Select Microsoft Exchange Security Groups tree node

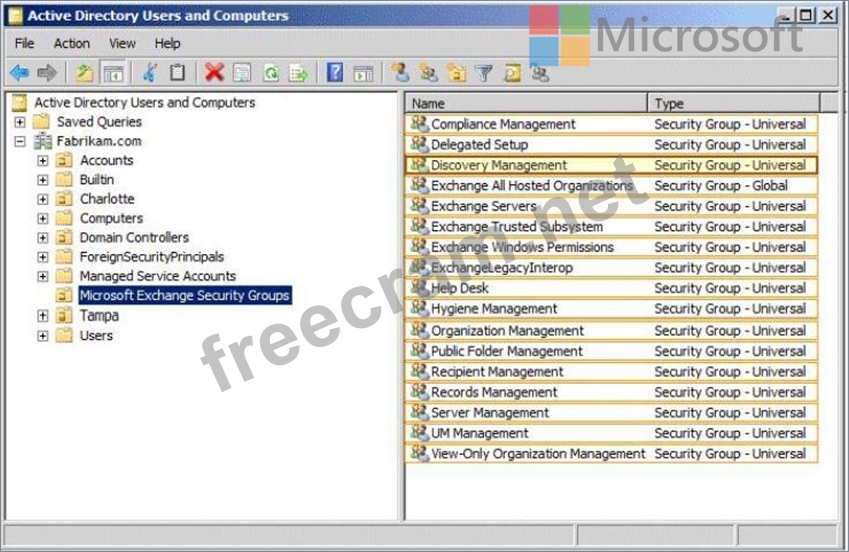coord(184,295)
